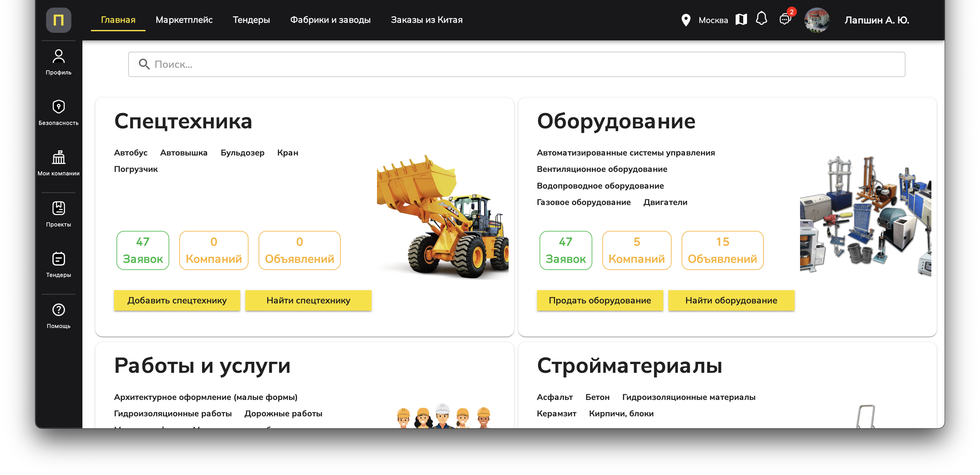The height and width of the screenshot is (475, 980).
Task: Open Архитектурное оформление (малые формы) link
Action: (x=206, y=397)
